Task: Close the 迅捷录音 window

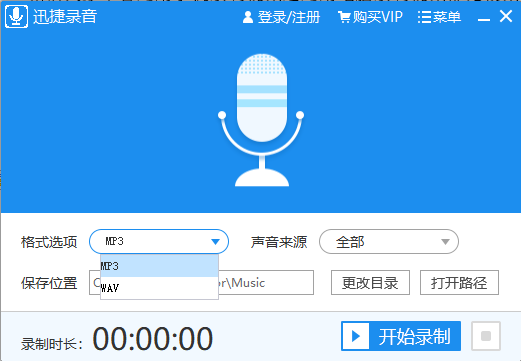Action: 506,16
